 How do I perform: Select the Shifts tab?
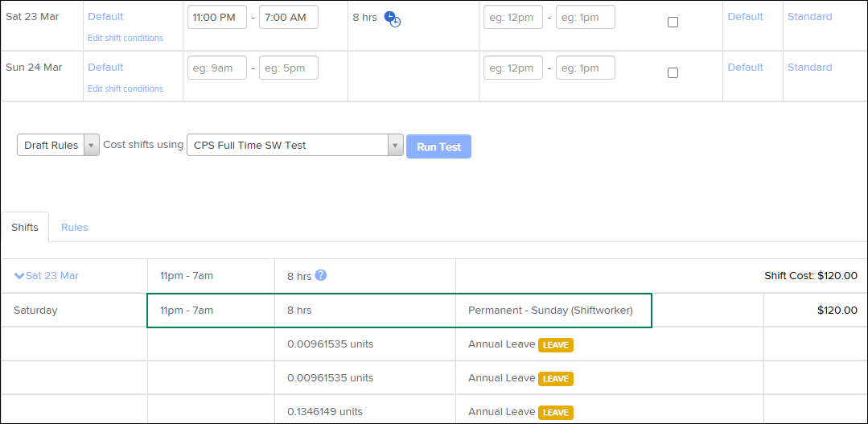point(25,228)
